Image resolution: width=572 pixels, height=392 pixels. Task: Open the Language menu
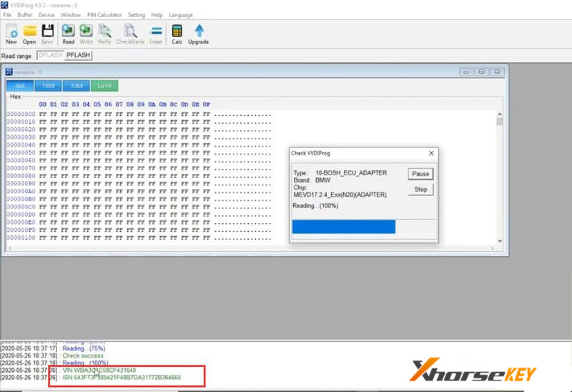click(181, 15)
